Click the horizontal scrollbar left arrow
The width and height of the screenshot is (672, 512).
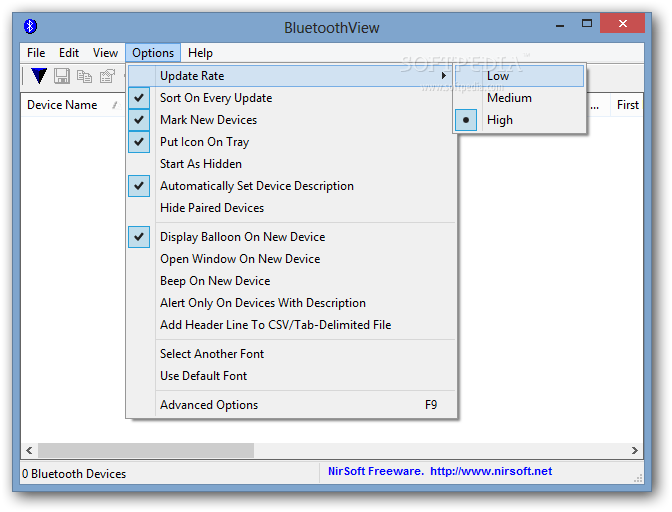pos(29,450)
